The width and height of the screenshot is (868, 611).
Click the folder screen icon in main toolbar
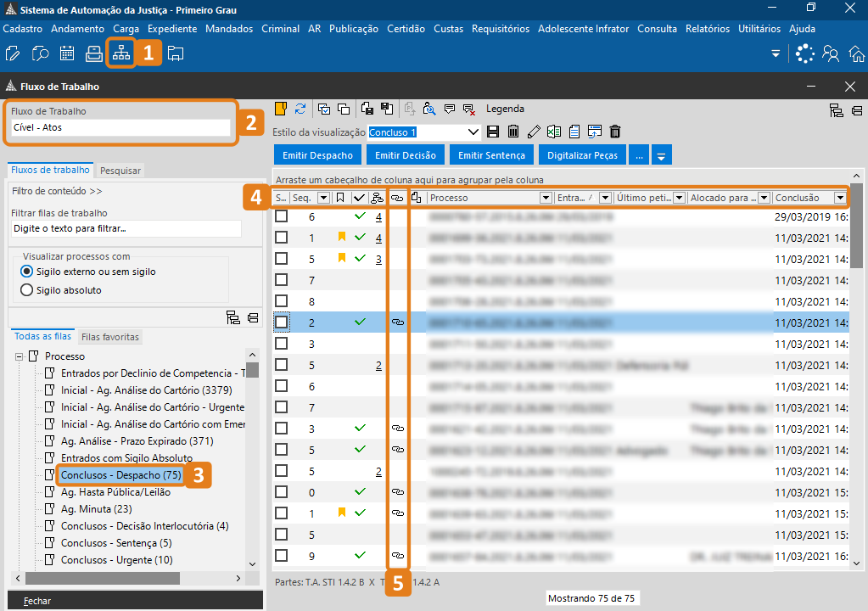[x=176, y=53]
